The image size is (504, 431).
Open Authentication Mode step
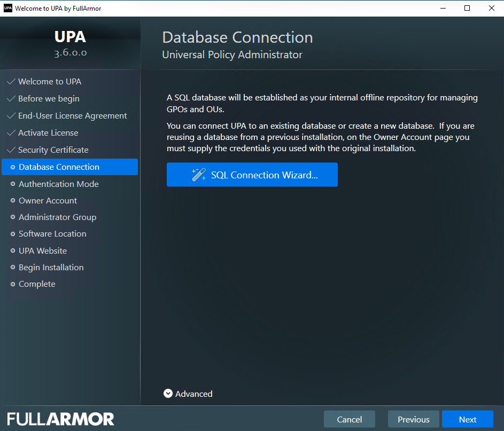[x=59, y=184]
